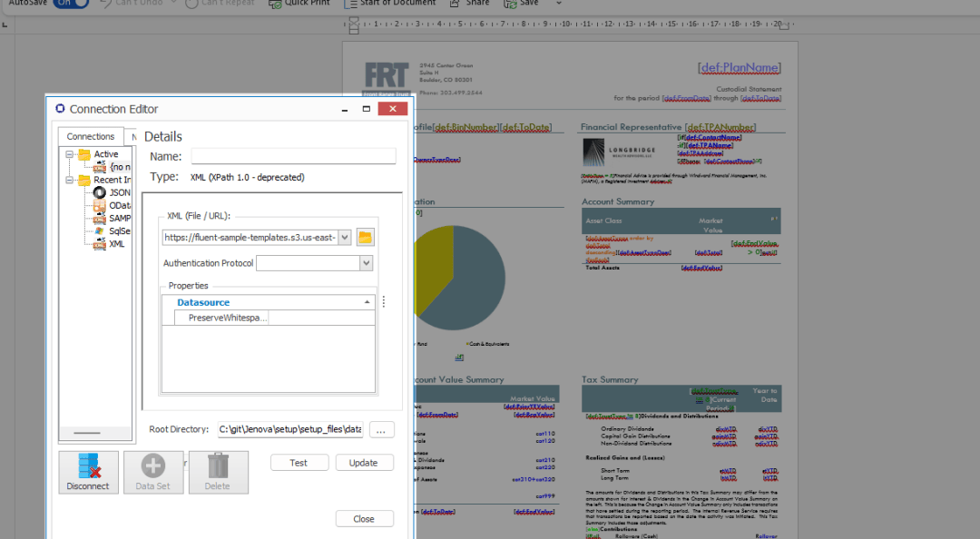Click the FRT logo in document
Viewport: 980px width, 539px height.
point(387,77)
